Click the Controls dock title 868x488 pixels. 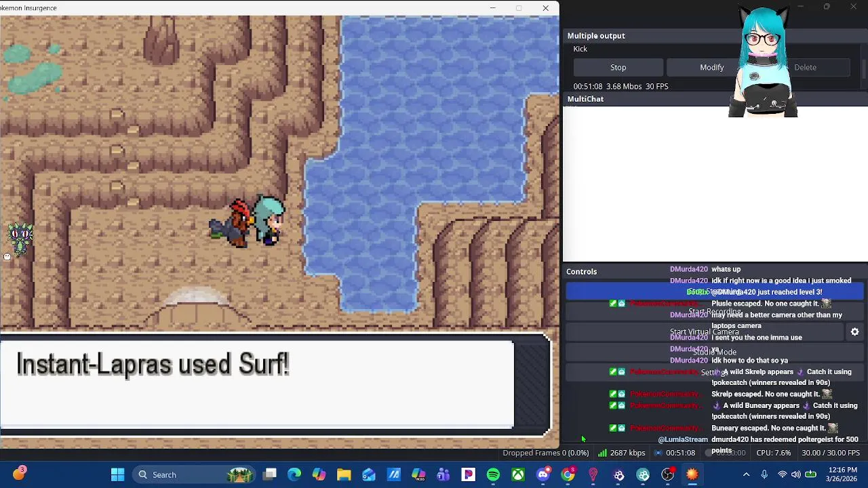[x=582, y=272]
